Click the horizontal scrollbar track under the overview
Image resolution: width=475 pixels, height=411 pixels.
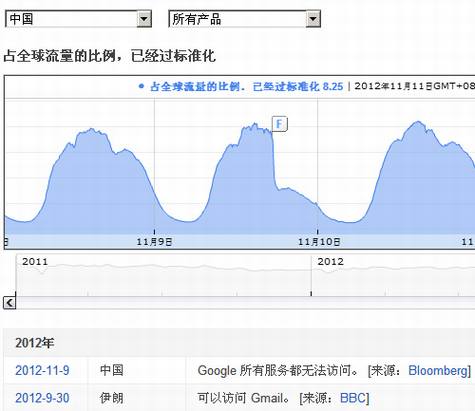pos(245,303)
